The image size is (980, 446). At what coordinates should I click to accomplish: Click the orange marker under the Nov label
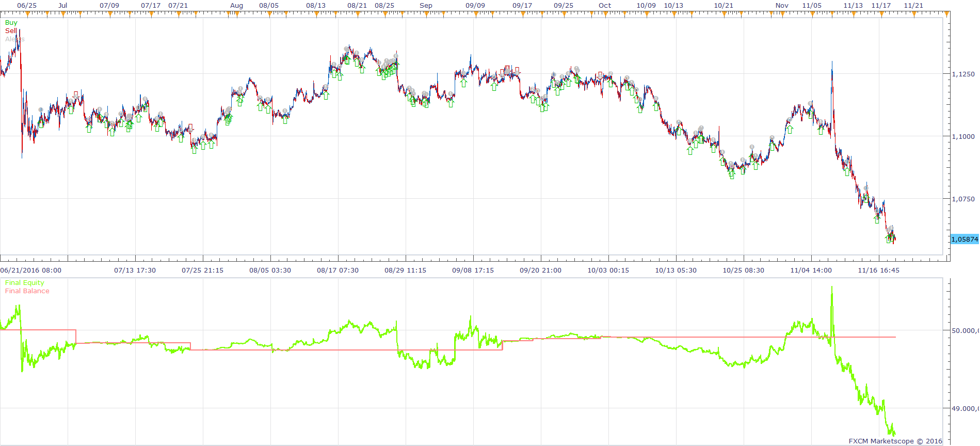pyautogui.click(x=782, y=13)
